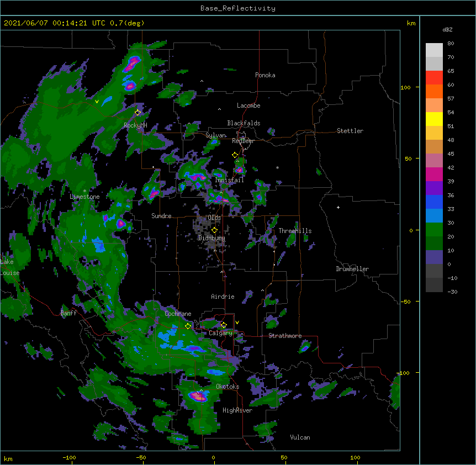Screen dimensions: 476x465
Task: Click the Lacombe city label
Action: click(x=248, y=105)
